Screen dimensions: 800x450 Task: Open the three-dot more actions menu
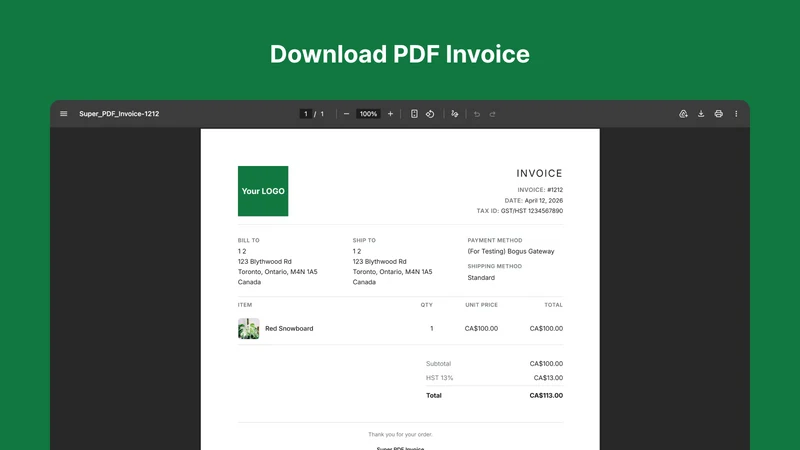coord(736,114)
